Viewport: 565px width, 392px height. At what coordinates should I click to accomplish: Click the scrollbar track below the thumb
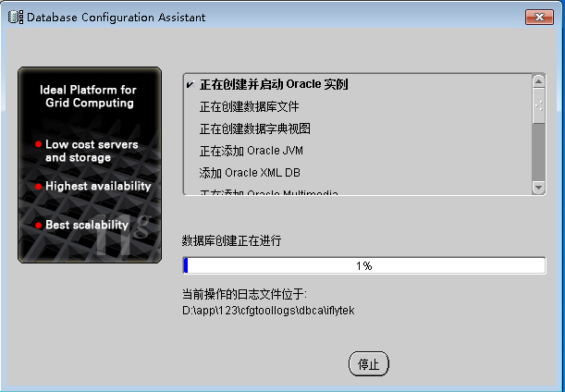(538, 152)
